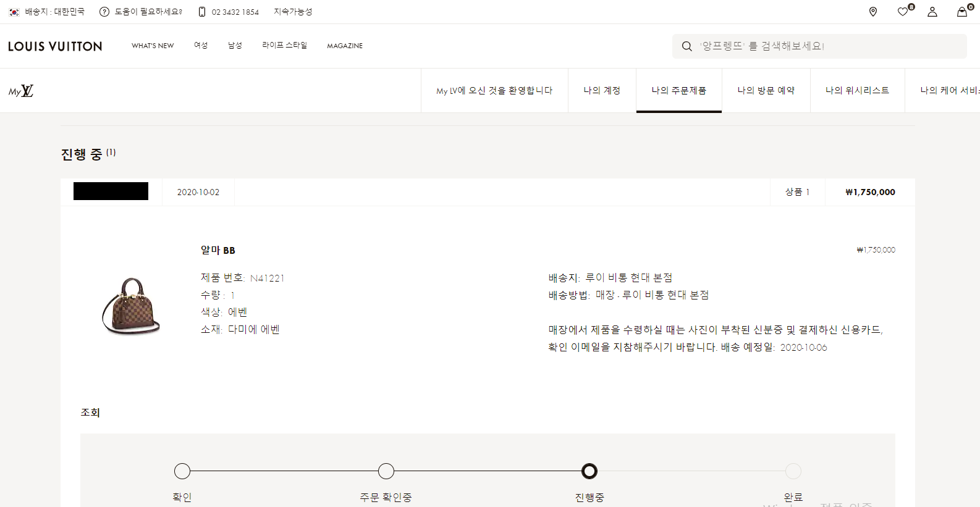The width and height of the screenshot is (980, 507).
Task: Open the 남성 menu
Action: pyautogui.click(x=235, y=46)
